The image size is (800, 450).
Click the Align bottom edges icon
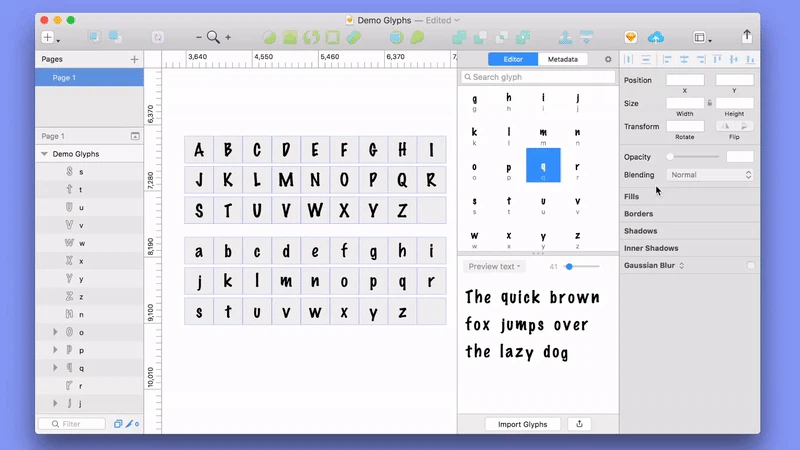point(751,60)
